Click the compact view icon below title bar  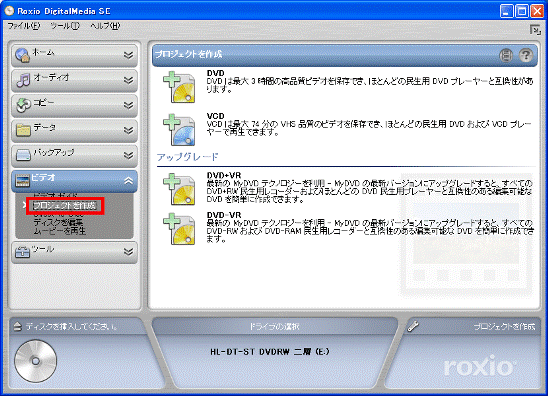(x=535, y=30)
